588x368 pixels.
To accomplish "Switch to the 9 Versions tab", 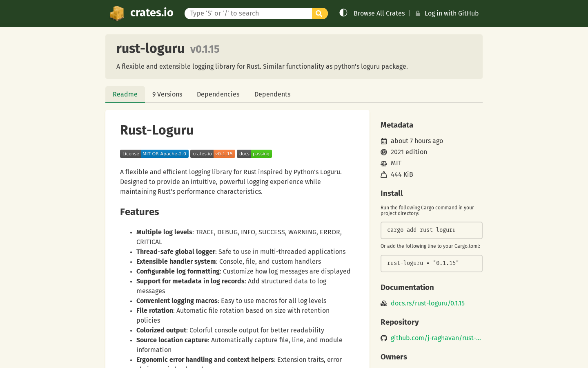I will [167, 94].
